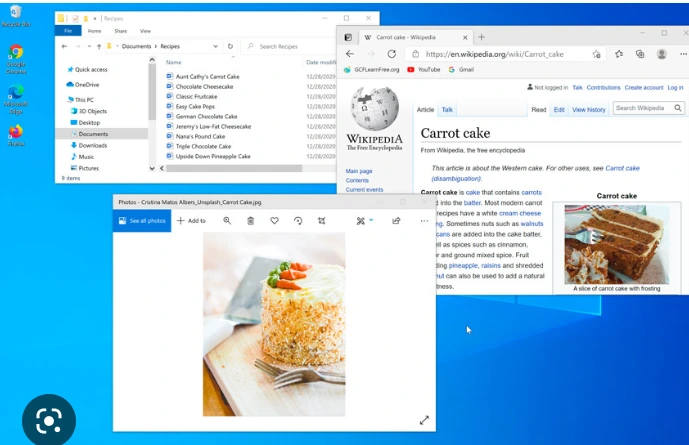Click the heart favorite icon in Photos
The width and height of the screenshot is (689, 445).
click(x=274, y=221)
